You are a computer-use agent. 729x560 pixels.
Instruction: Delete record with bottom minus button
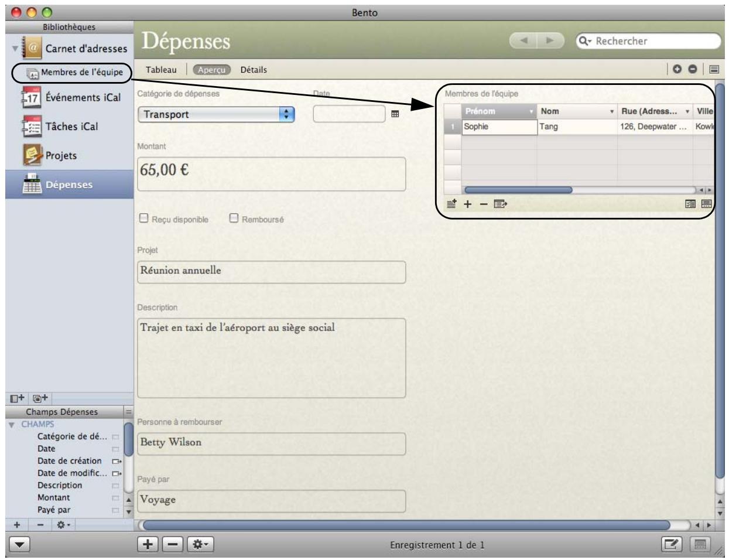point(173,545)
